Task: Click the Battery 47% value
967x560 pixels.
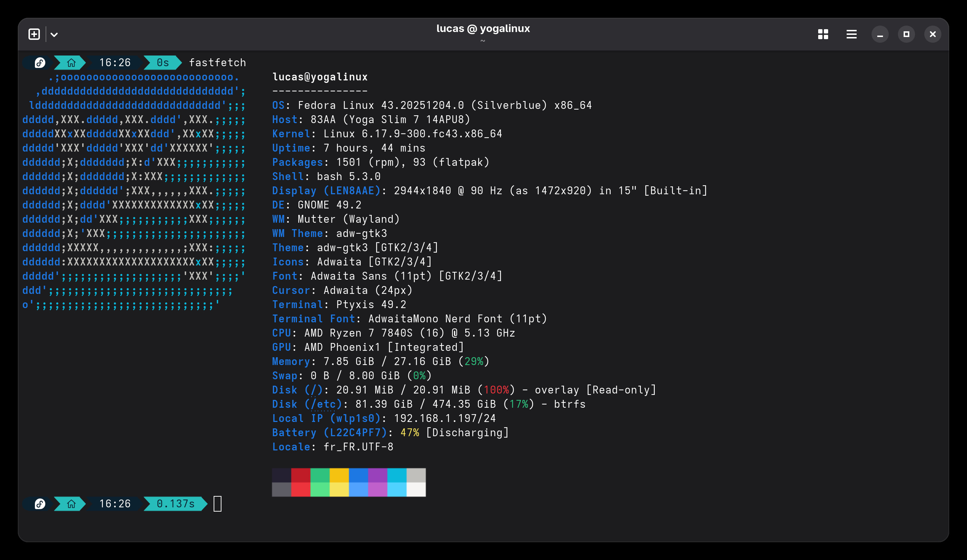Action: [410, 433]
